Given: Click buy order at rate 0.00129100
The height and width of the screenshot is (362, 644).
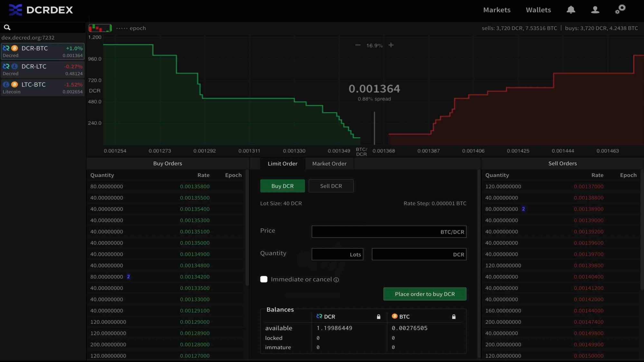Looking at the screenshot, I should click(166, 310).
